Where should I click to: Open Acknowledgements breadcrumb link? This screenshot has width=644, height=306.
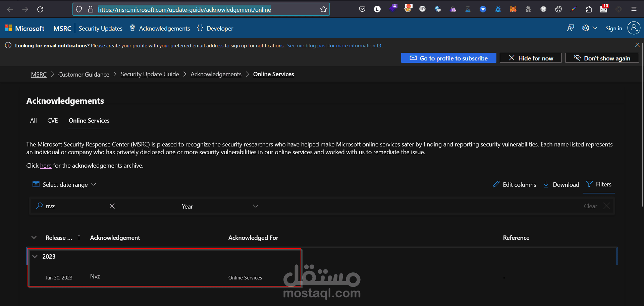coord(216,74)
